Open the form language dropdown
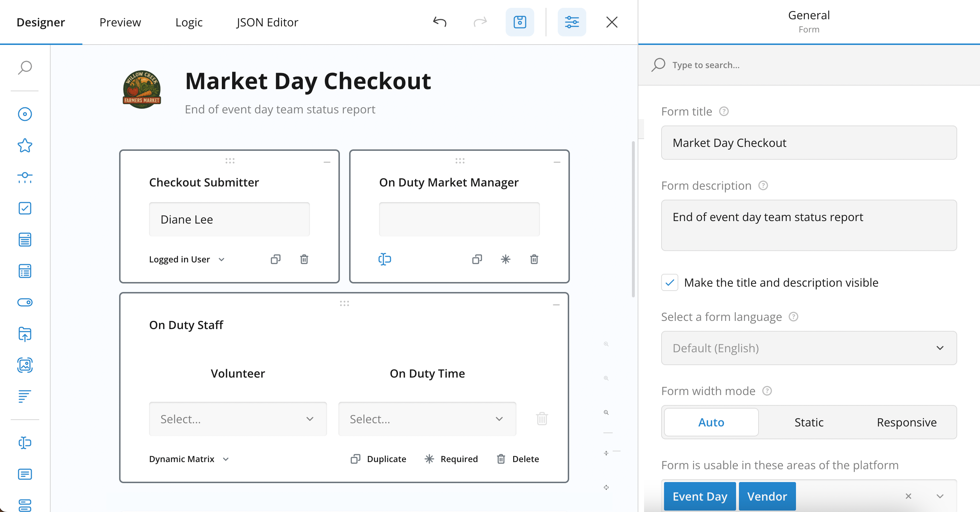 point(808,348)
